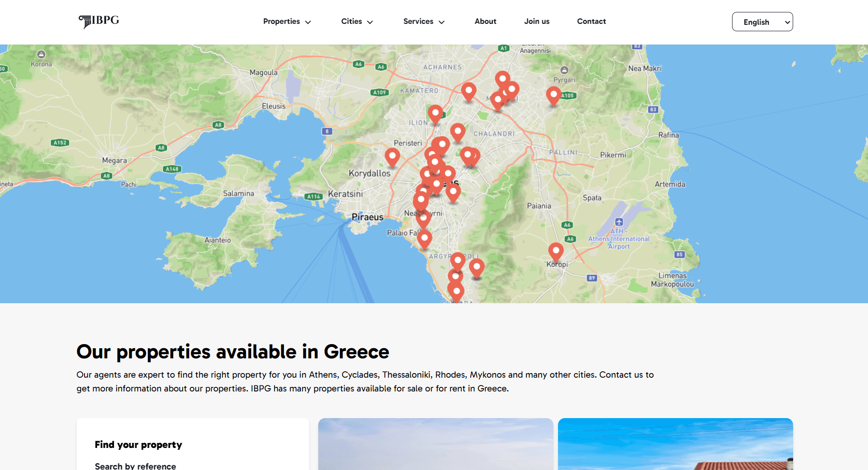
Task: Select the isolated pin along the A105 road
Action: tap(553, 96)
